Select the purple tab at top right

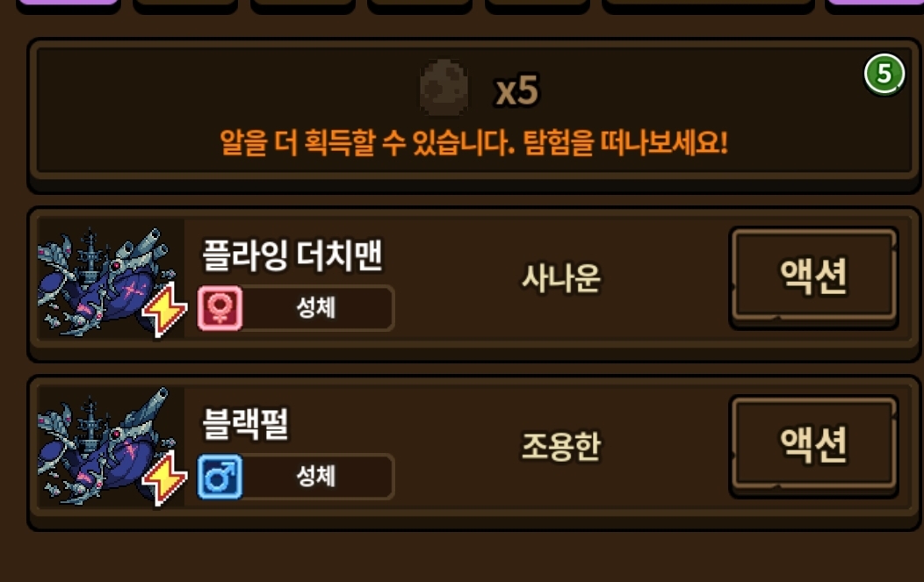[x=875, y=4]
